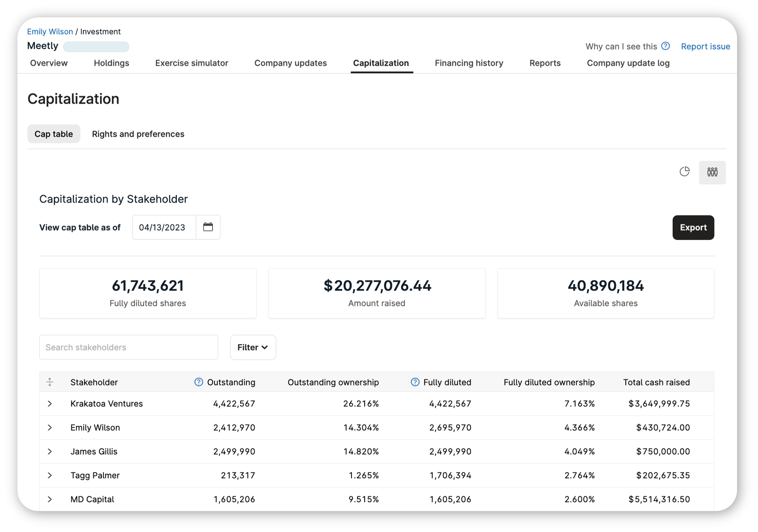Click the Search stakeholders field
The height and width of the screenshot is (532, 758).
pyautogui.click(x=128, y=347)
